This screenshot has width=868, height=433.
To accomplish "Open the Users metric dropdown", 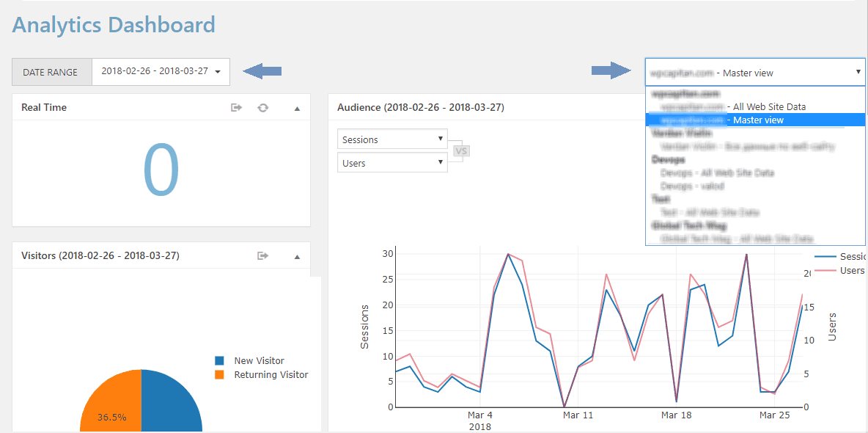I will [392, 163].
